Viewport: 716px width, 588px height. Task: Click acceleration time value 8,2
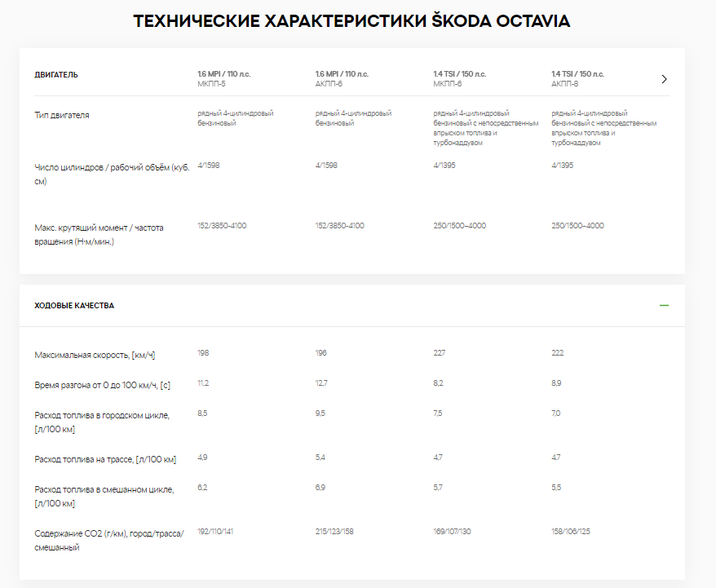pos(439,383)
